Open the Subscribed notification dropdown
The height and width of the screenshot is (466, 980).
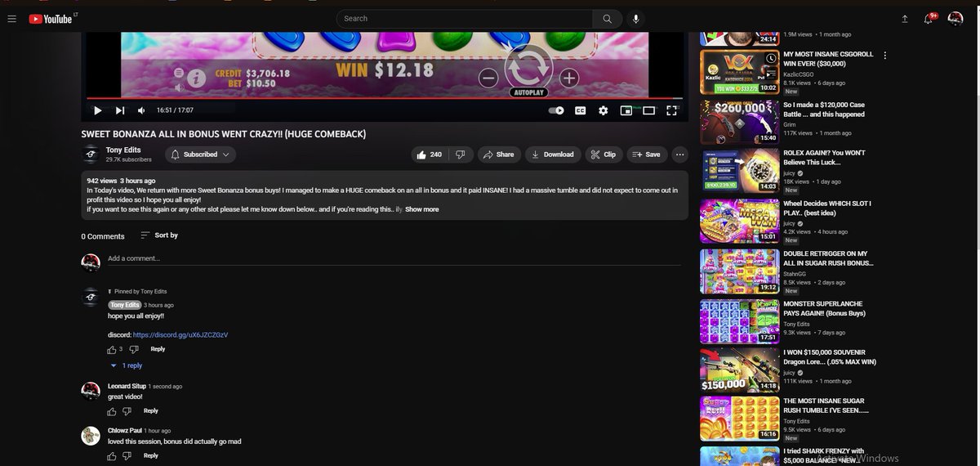point(200,155)
